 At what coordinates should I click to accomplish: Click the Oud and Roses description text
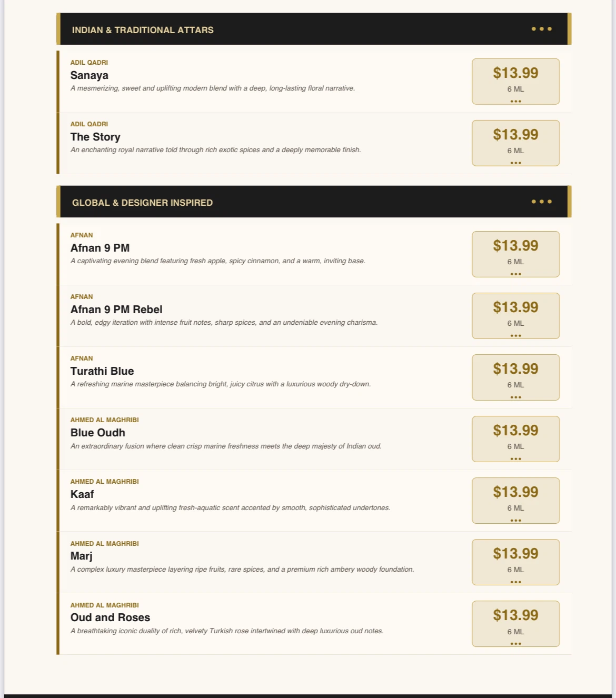click(227, 631)
